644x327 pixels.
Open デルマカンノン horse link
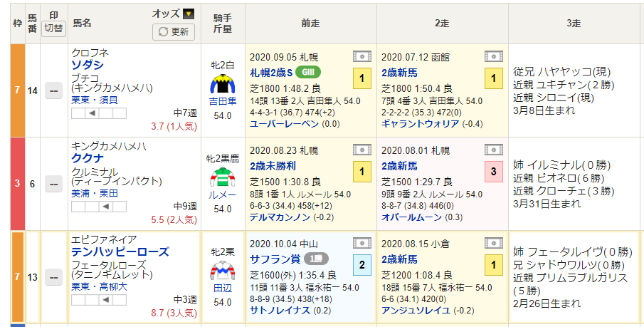point(280,217)
